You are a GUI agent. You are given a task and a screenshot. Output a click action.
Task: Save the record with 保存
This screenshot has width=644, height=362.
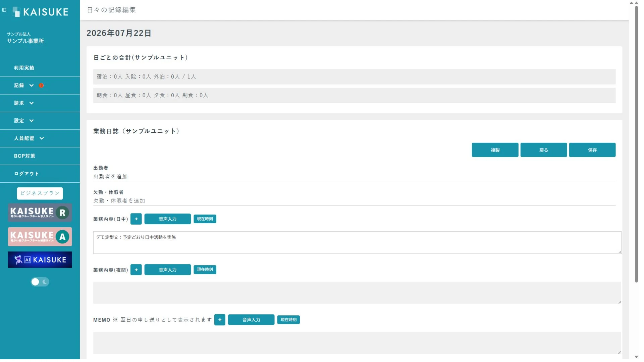[x=592, y=150]
